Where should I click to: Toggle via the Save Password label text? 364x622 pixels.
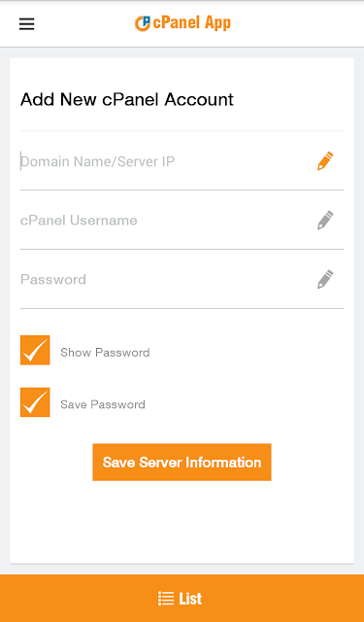(x=103, y=404)
